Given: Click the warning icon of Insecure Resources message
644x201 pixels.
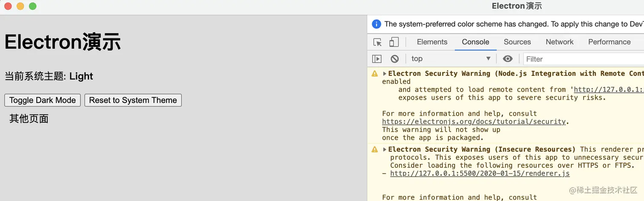Looking at the screenshot, I should click(375, 149).
